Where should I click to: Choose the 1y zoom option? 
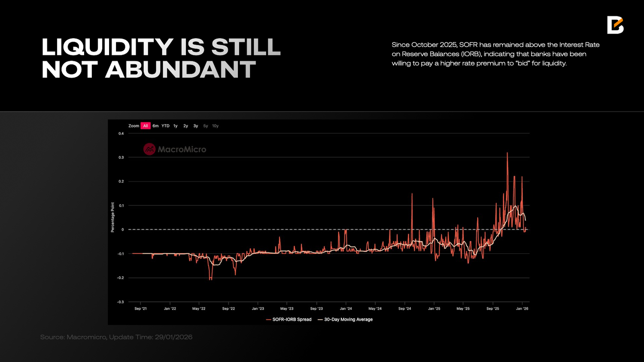[175, 126]
